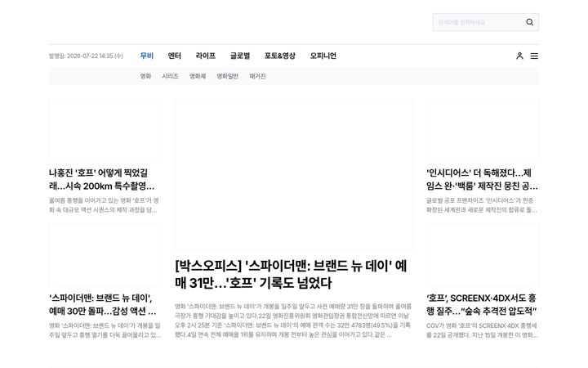Open the 매거진 submenu link

tap(257, 76)
